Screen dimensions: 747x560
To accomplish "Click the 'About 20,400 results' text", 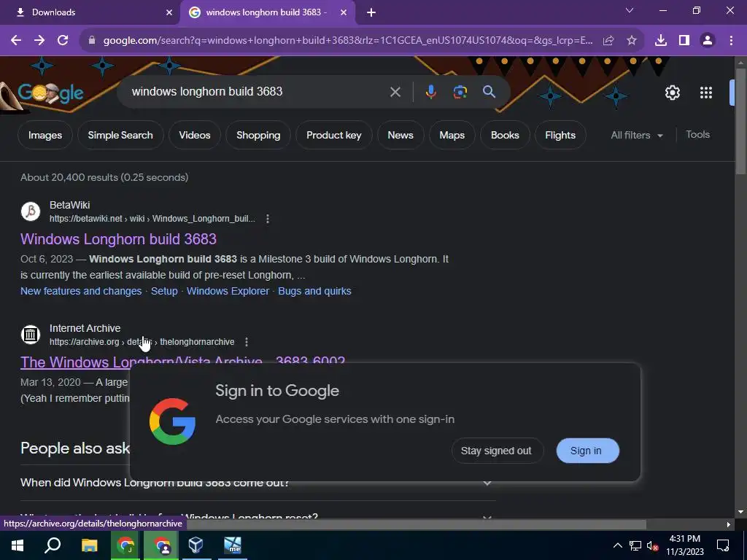I will click(104, 177).
